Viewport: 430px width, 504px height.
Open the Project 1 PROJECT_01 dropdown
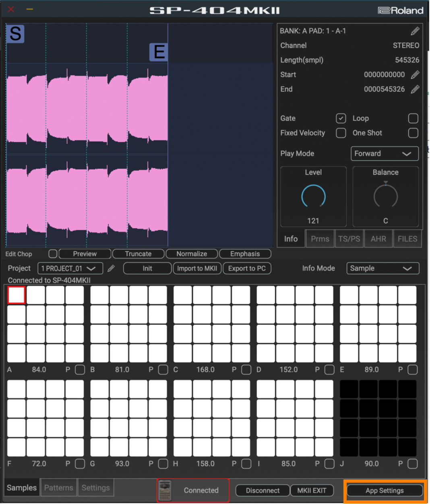click(70, 269)
